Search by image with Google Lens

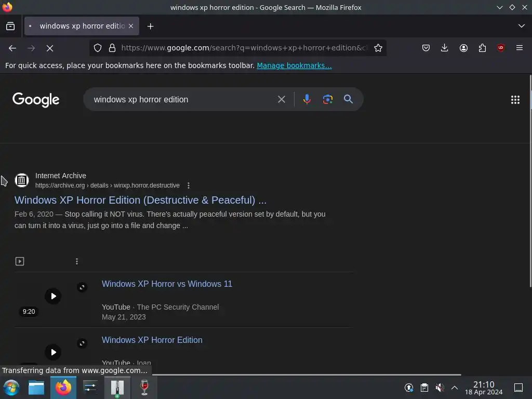[327, 99]
